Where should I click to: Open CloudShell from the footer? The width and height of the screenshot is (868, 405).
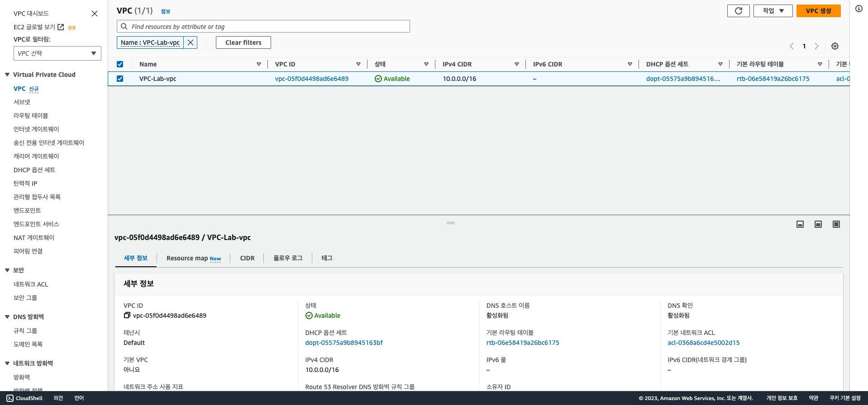(x=24, y=398)
